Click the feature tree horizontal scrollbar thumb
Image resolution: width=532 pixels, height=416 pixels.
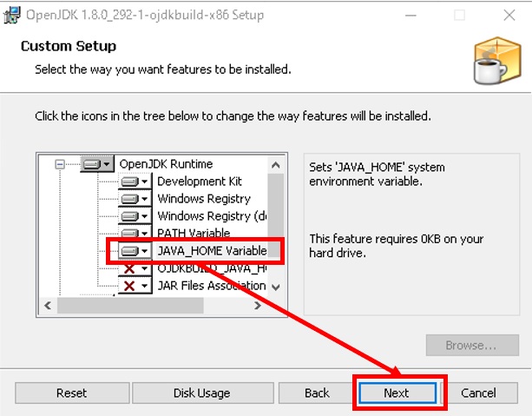pyautogui.click(x=130, y=306)
